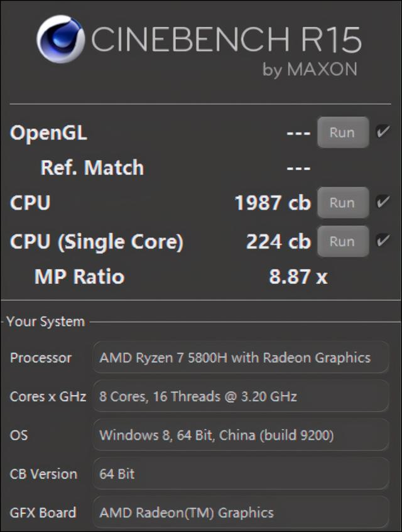Click the MP Ratio value 8.87 x
Viewport: 402px width, 532px height.
[x=298, y=276]
